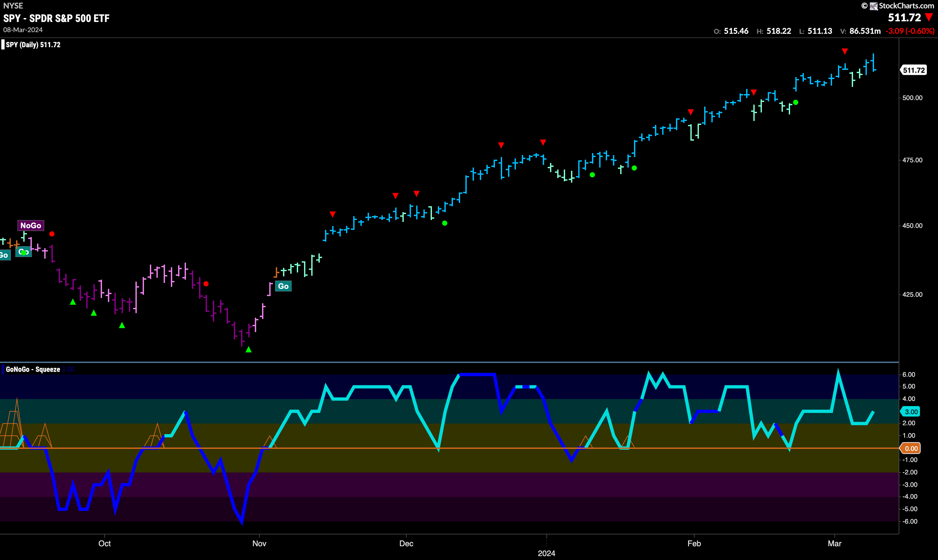
Task: Click the 450.00 price axis label
Action: (912, 226)
